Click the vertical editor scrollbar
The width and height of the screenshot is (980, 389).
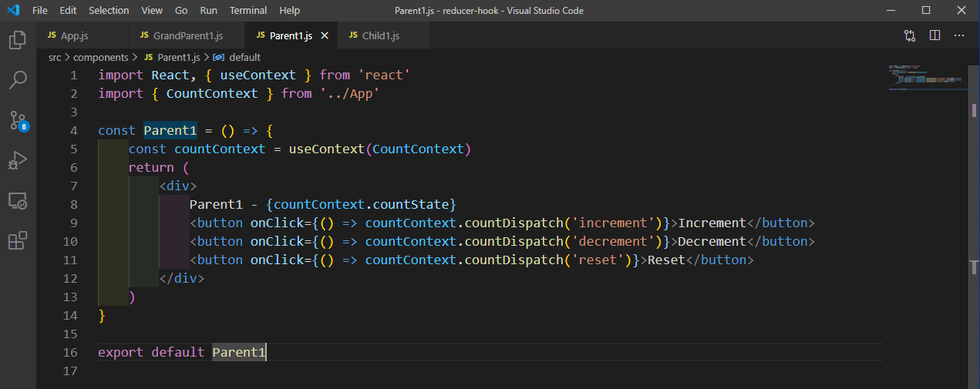click(975, 227)
